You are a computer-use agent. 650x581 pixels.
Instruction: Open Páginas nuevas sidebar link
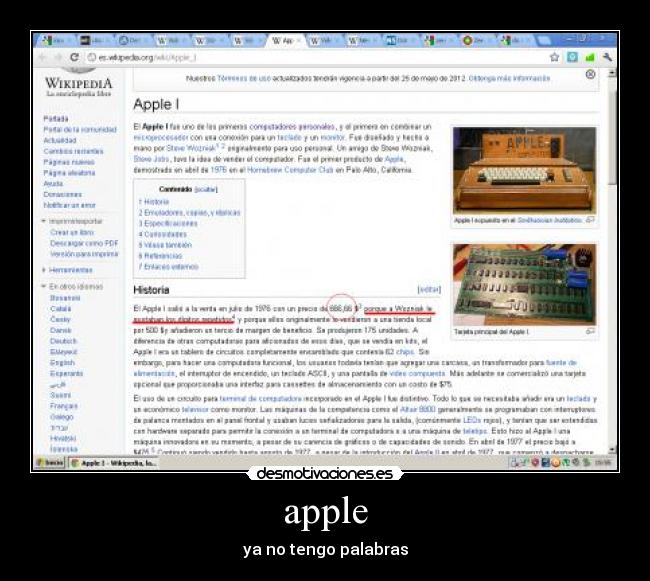(69, 162)
